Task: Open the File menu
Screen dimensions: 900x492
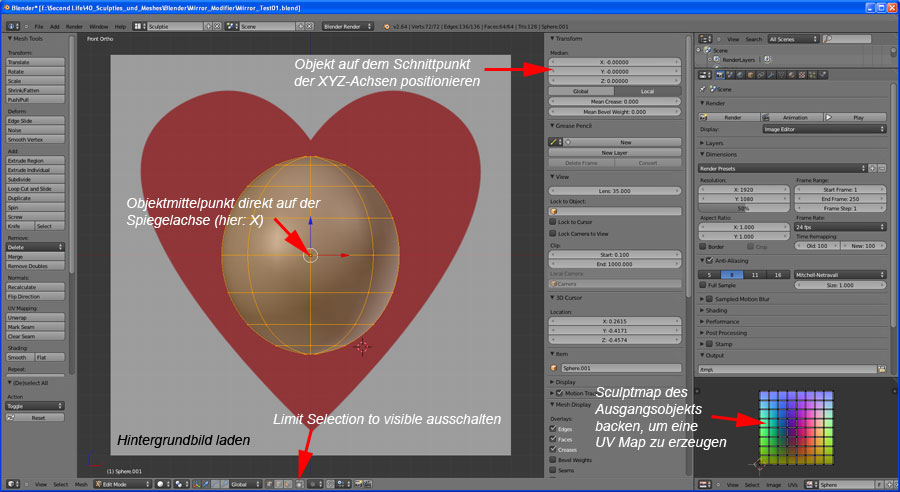Action: pyautogui.click(x=39, y=26)
